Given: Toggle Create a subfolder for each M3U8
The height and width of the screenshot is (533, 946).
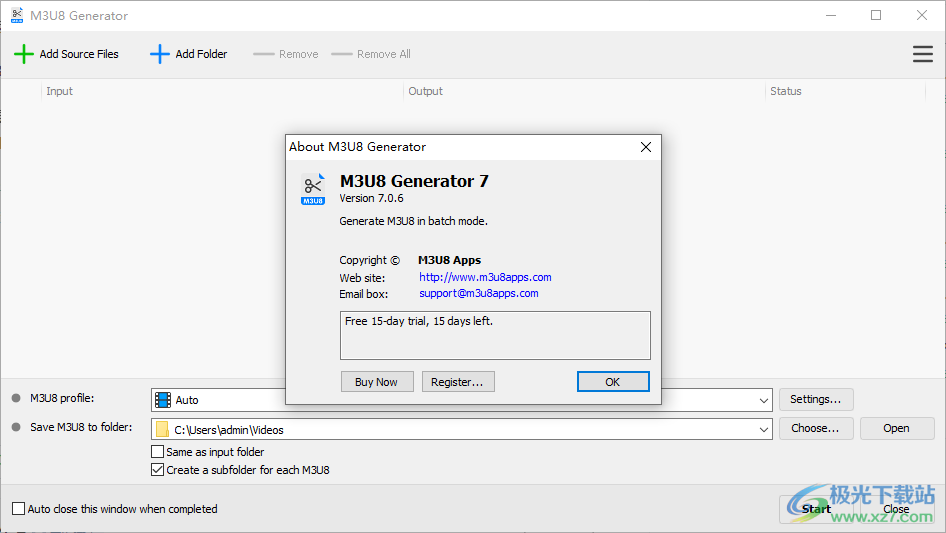Looking at the screenshot, I should 157,470.
